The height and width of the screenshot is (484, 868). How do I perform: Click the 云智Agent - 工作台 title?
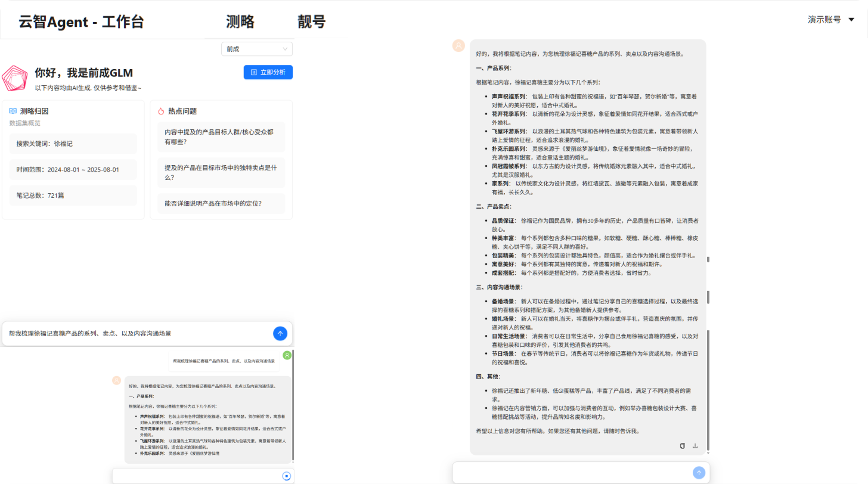point(81,22)
